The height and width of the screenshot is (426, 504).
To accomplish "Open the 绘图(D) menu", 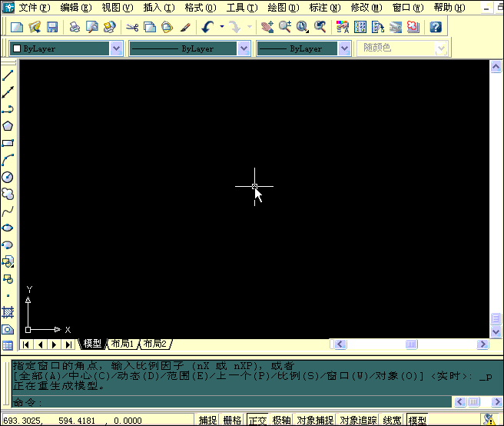I will pos(283,8).
